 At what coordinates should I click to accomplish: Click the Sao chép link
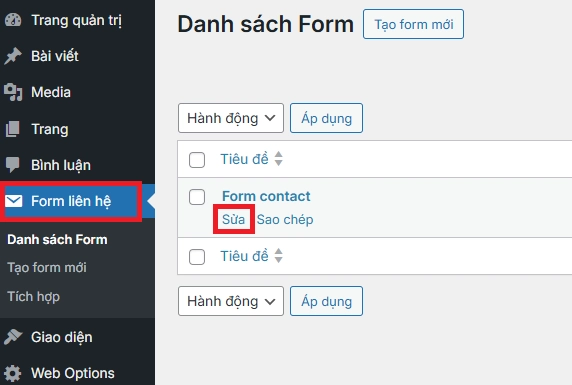click(x=285, y=219)
